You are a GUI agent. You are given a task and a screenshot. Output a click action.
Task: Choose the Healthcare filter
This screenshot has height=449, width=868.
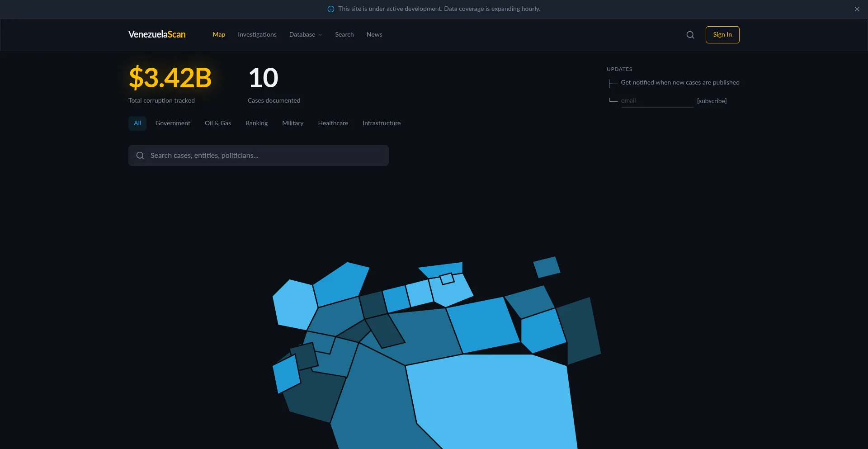[333, 123]
